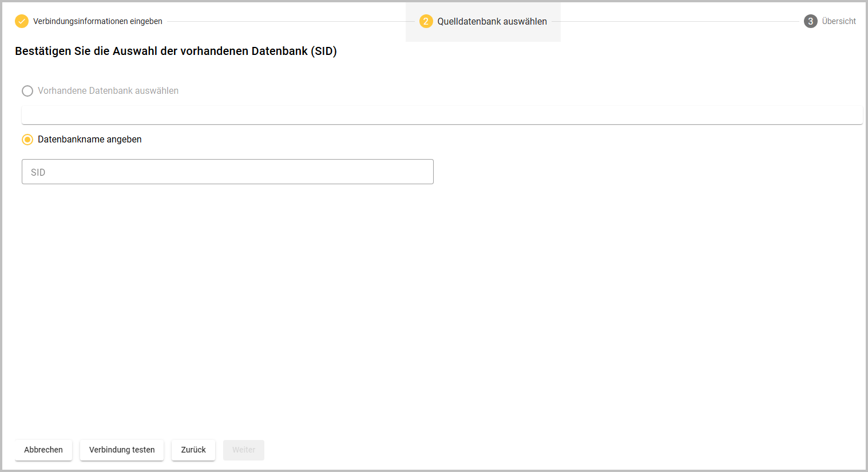
Task: Click the checkmark icon of completed step one
Action: pos(22,21)
